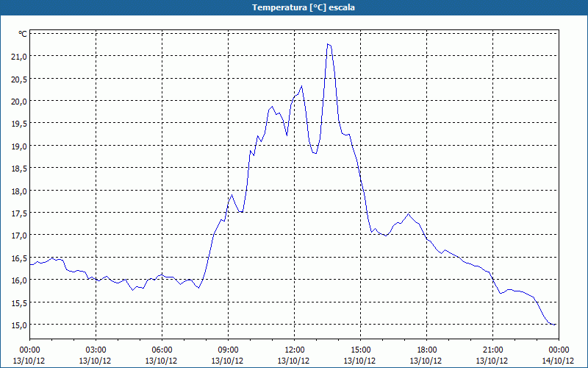Select the 17,0 y-axis label
The image size is (588, 368).
[x=20, y=236]
